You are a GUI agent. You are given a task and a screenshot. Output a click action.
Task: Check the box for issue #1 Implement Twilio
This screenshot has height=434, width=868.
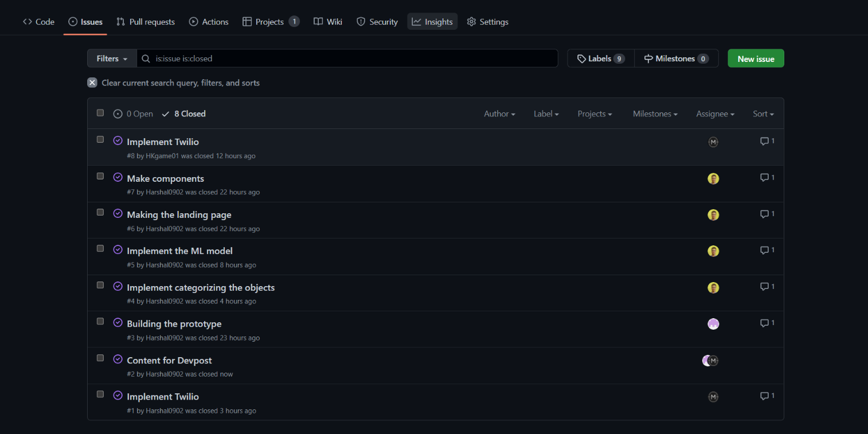[100, 394]
